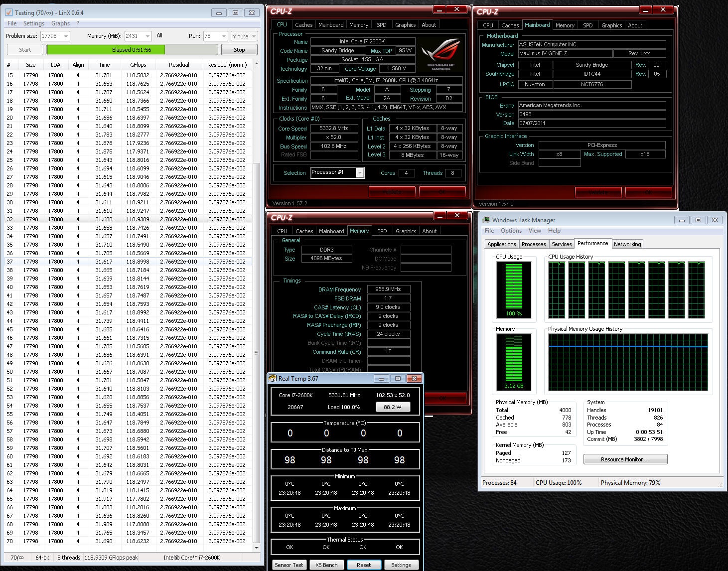The image size is (728, 571).
Task: Open the Services tab in Task Manager
Action: [x=562, y=244]
